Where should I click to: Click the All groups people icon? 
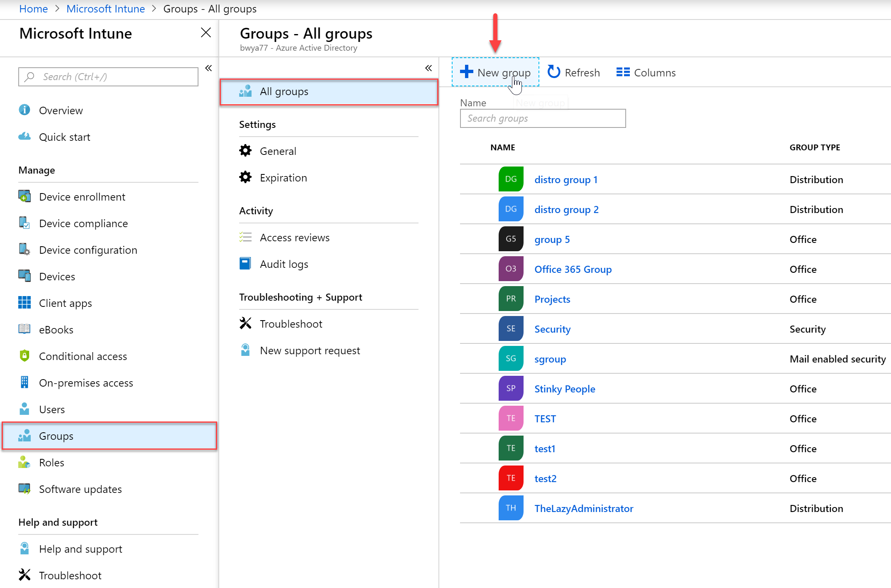click(x=245, y=91)
